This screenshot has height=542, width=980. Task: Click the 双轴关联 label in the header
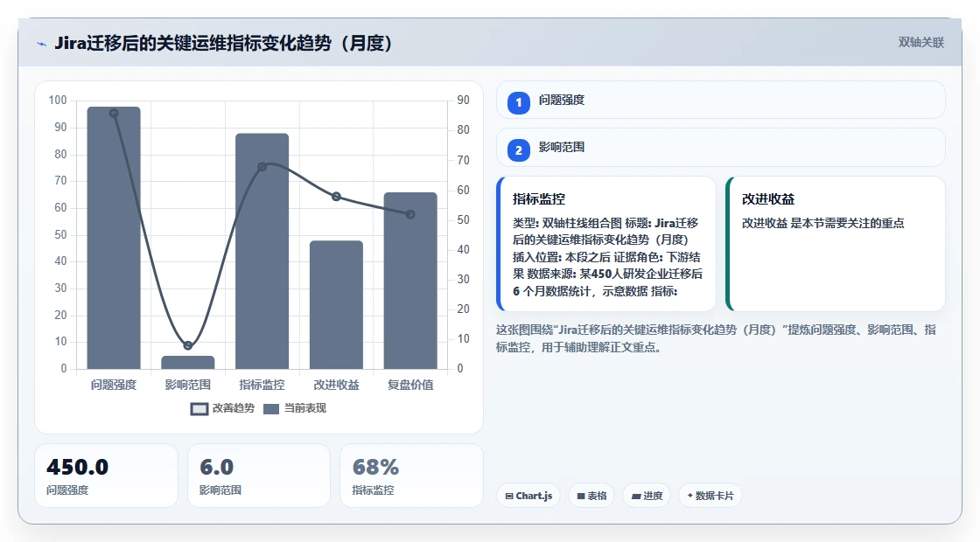pyautogui.click(x=920, y=43)
